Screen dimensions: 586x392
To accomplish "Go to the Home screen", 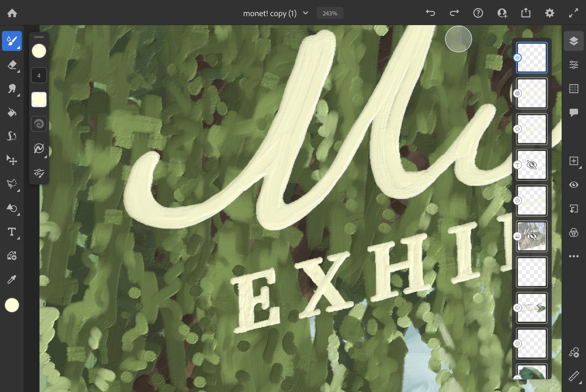I will point(12,13).
